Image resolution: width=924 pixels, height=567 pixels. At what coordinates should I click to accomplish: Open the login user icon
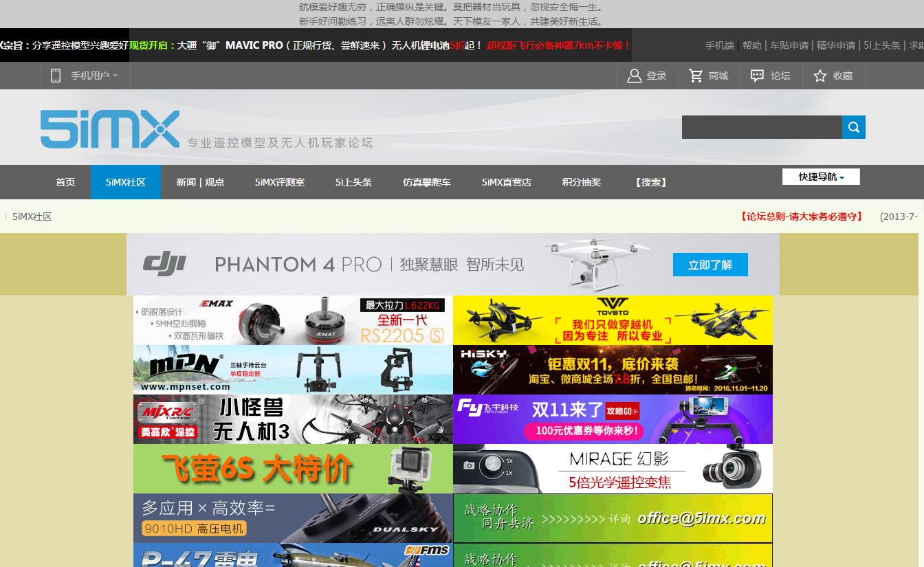(634, 76)
